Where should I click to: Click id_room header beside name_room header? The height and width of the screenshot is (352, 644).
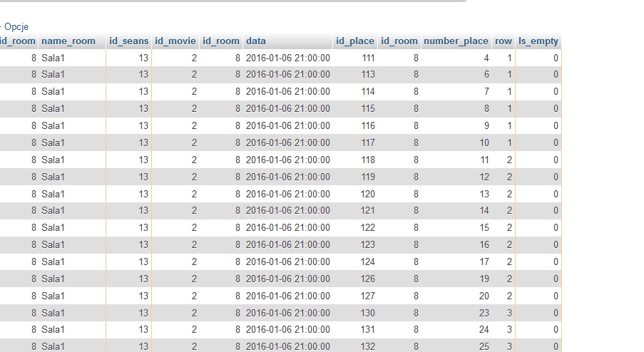pyautogui.click(x=18, y=41)
